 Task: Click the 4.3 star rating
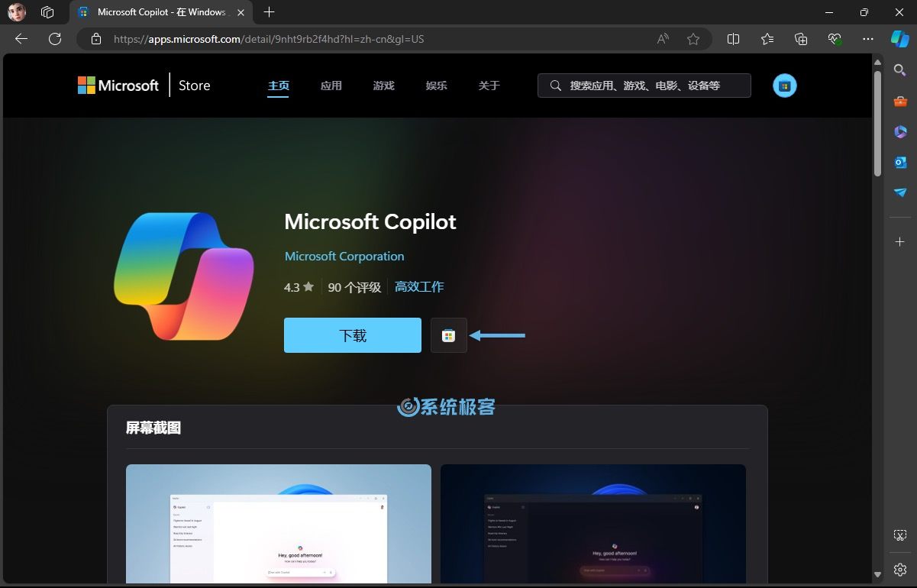(299, 287)
